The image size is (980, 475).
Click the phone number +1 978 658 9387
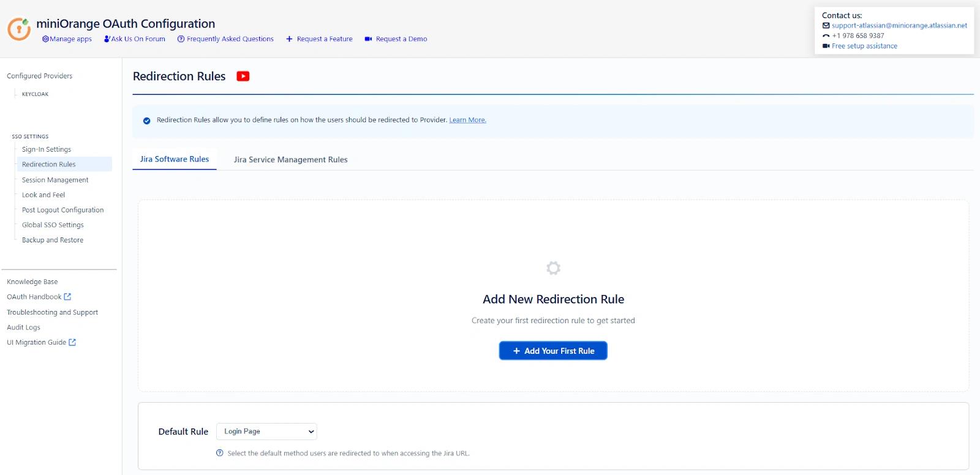click(x=858, y=36)
